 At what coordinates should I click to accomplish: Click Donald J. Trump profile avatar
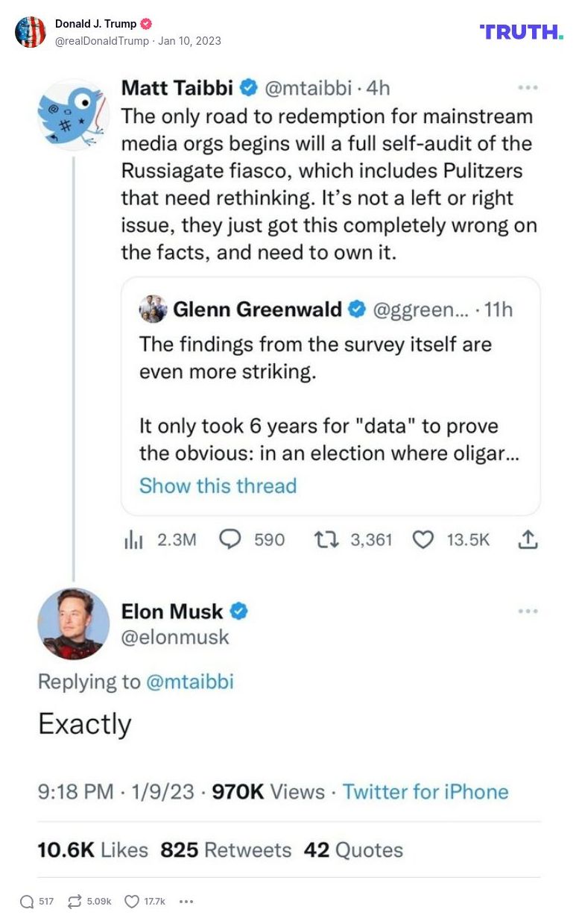[x=31, y=32]
